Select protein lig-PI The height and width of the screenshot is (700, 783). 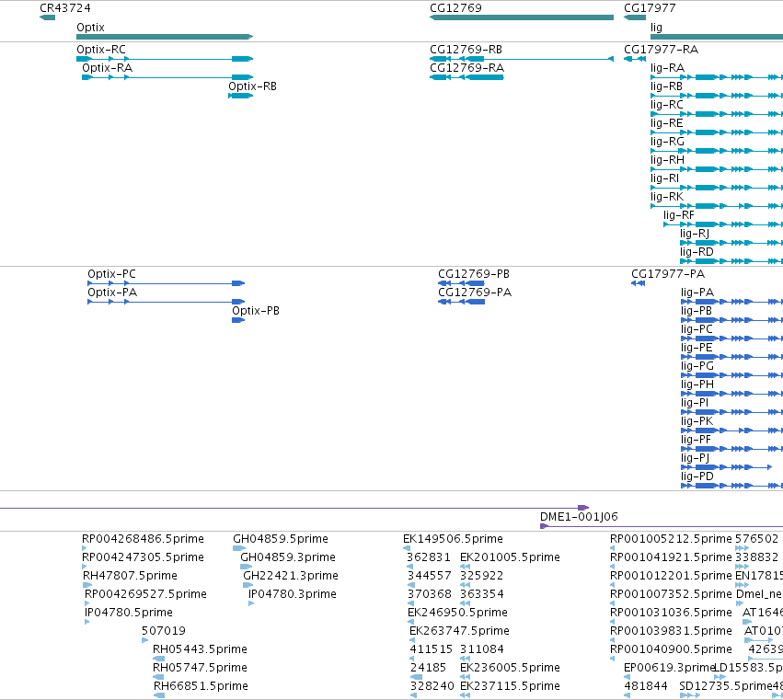pyautogui.click(x=731, y=412)
